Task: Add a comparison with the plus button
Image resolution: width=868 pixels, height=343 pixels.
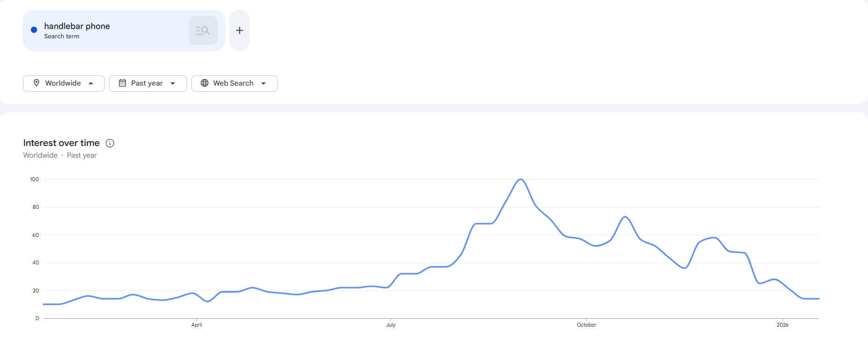Action: point(239,30)
